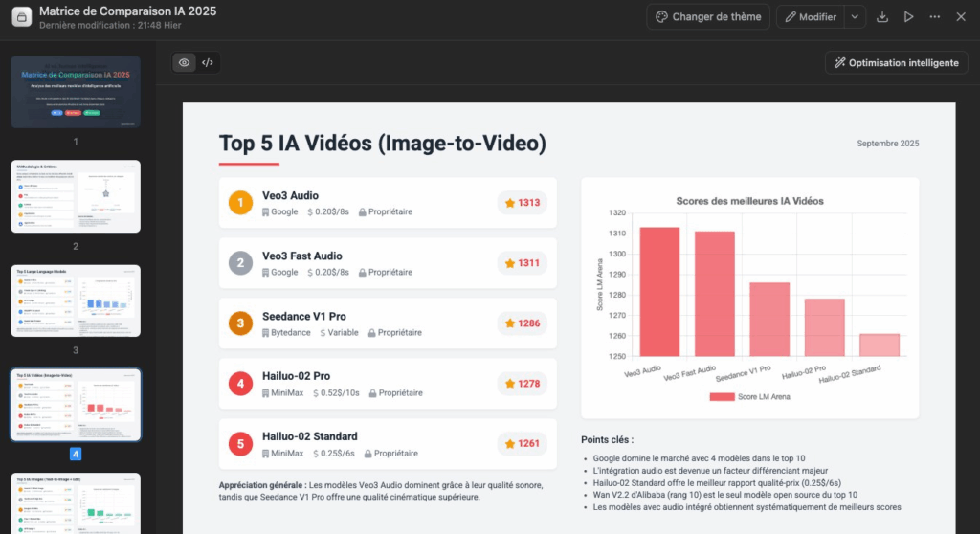
Task: Toggle Score LM Arena legend series
Action: 749,396
